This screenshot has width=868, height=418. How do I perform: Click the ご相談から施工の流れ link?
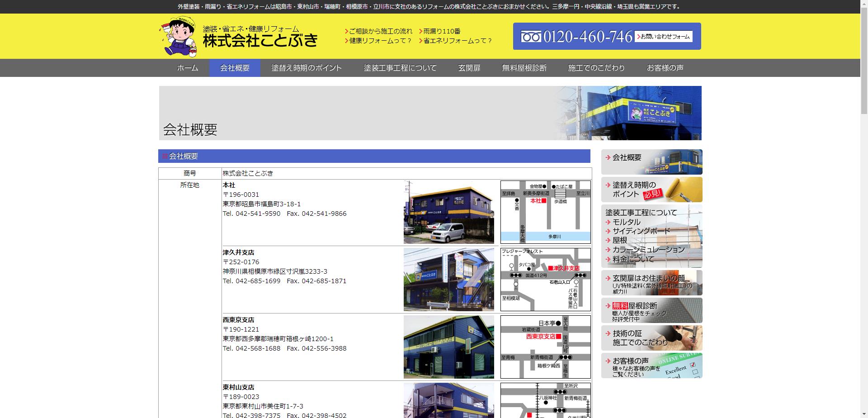tap(380, 31)
